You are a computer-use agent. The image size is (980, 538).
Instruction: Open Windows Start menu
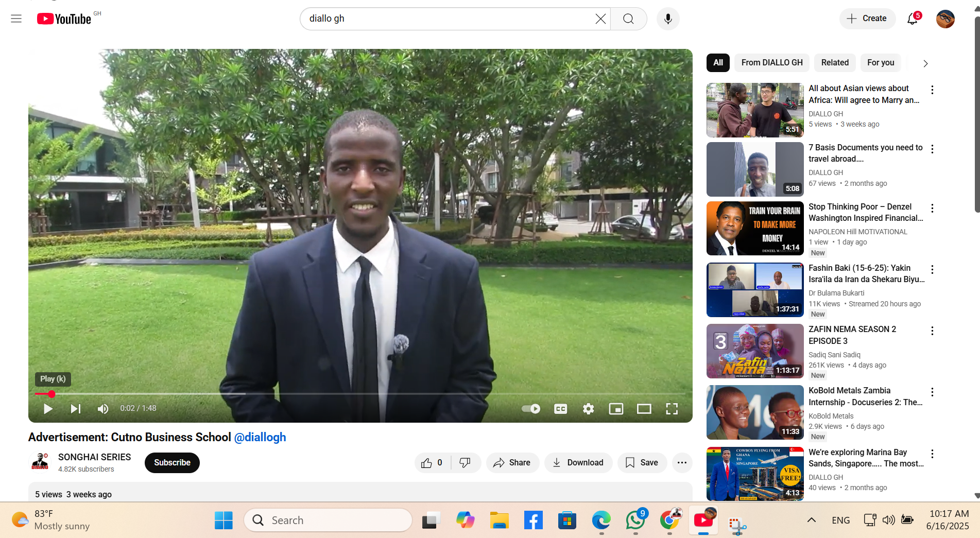click(x=223, y=520)
